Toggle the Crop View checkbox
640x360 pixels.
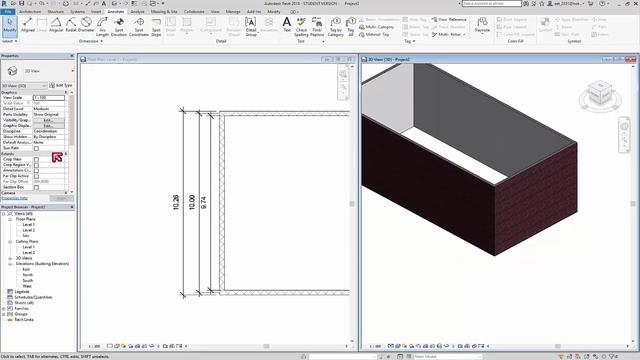tap(36, 160)
